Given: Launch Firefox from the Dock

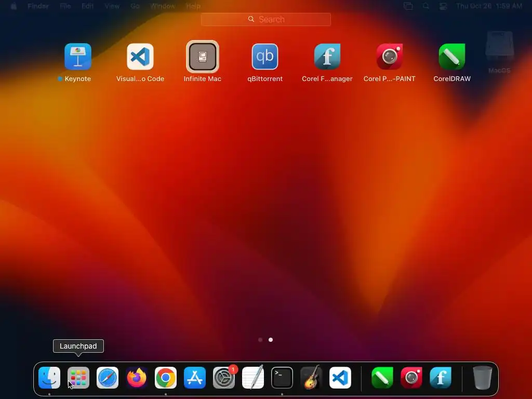Looking at the screenshot, I should click(137, 378).
